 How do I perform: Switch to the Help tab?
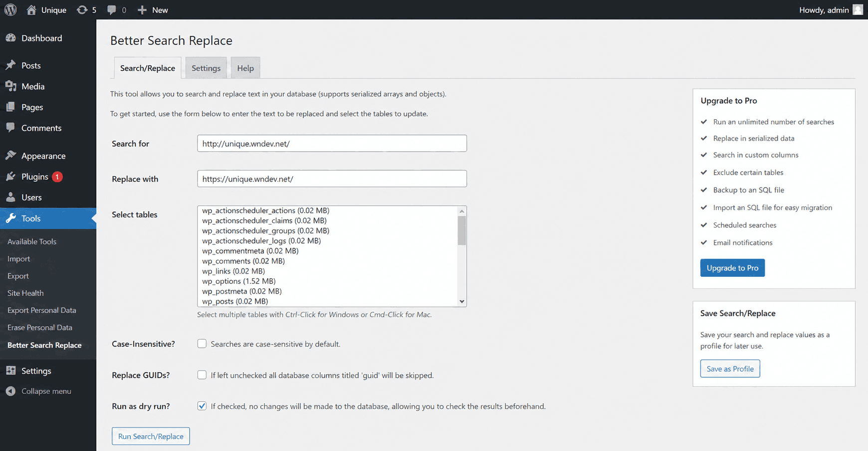pos(245,68)
